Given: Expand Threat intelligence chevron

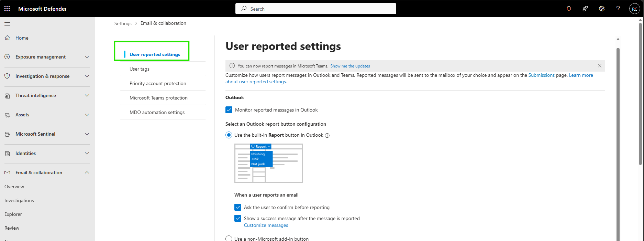Looking at the screenshot, I should coord(87,95).
